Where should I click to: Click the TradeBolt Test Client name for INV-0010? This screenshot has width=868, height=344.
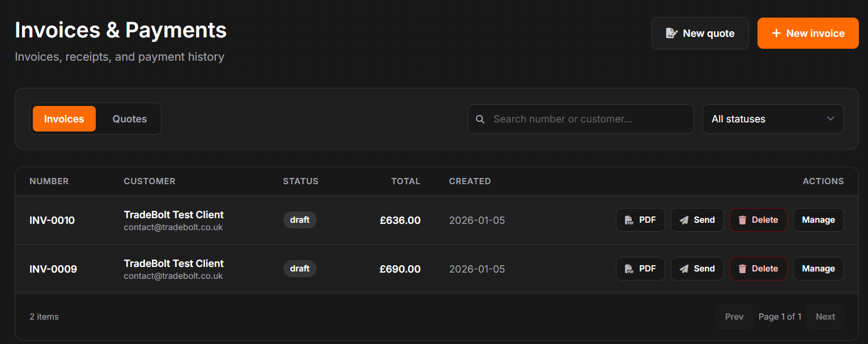pyautogui.click(x=173, y=215)
